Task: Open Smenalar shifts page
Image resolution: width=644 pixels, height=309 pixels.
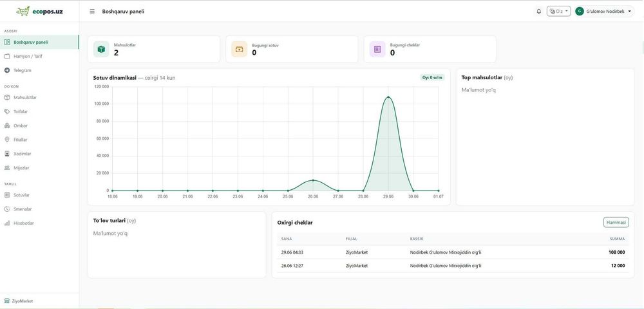Action: [39, 209]
